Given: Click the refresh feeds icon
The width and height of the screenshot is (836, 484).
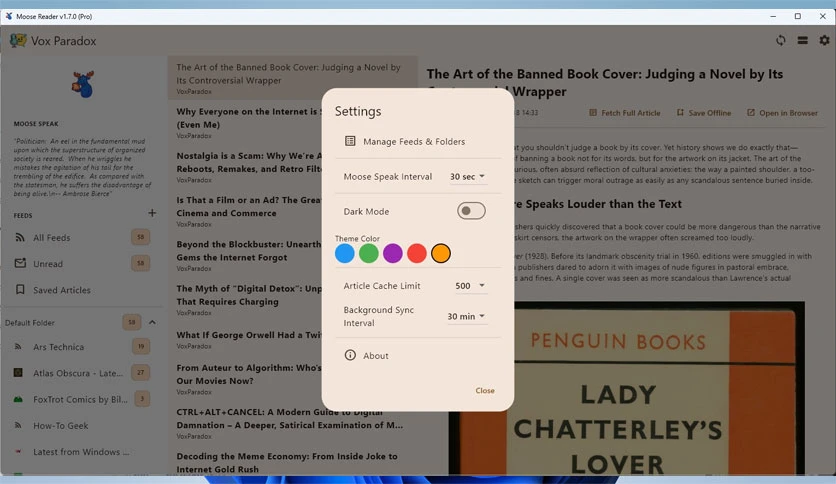Looking at the screenshot, I should pos(781,41).
